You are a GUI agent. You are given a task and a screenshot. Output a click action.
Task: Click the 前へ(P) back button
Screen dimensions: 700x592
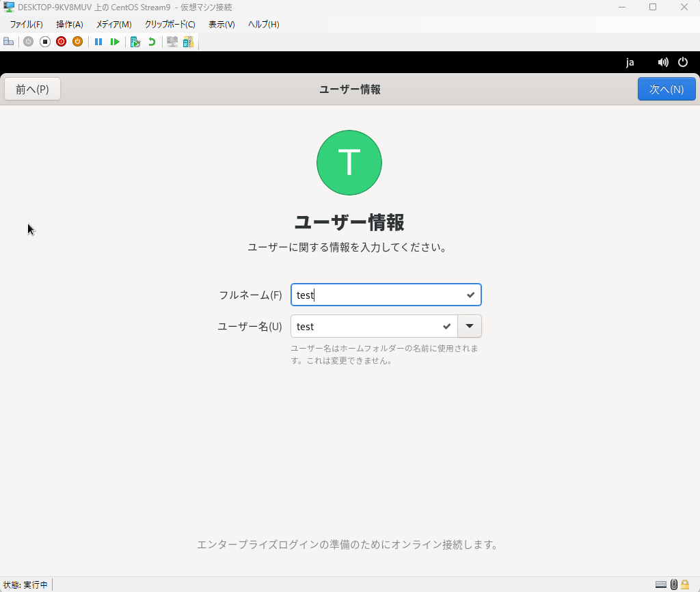point(32,89)
